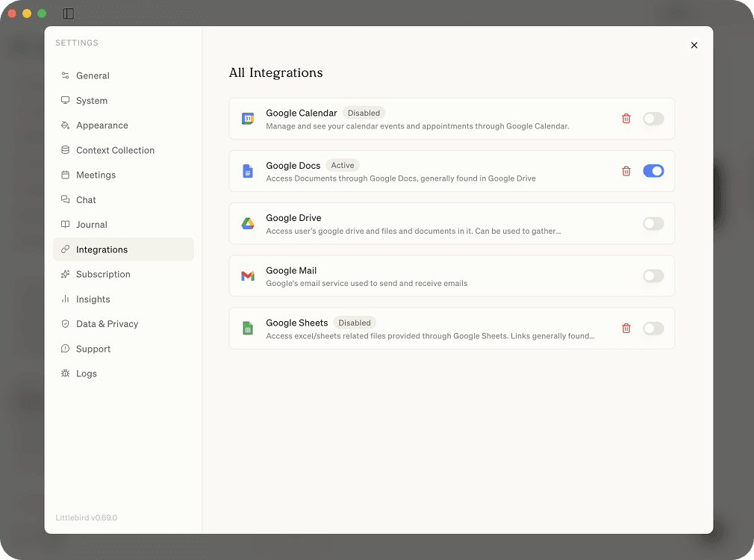Image resolution: width=754 pixels, height=560 pixels.
Task: Click the Google Calendar description text
Action: (417, 126)
